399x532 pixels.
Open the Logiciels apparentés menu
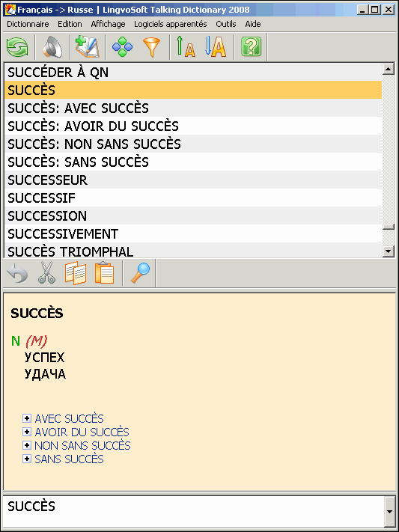tap(171, 24)
